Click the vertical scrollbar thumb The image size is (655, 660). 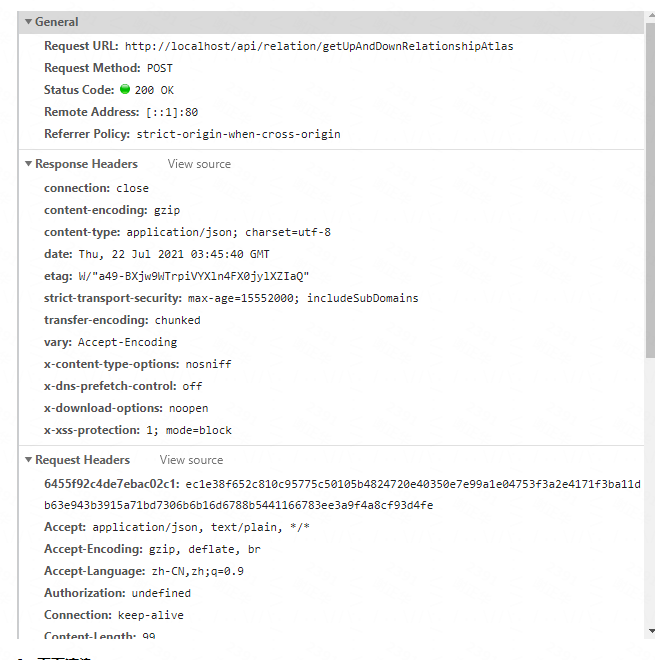click(x=650, y=190)
